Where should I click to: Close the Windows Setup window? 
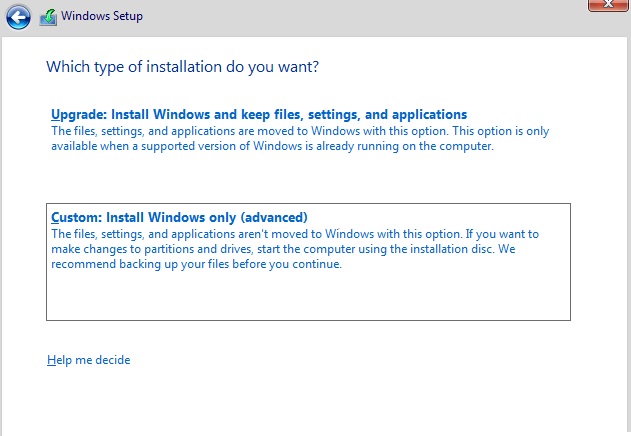tap(607, 6)
